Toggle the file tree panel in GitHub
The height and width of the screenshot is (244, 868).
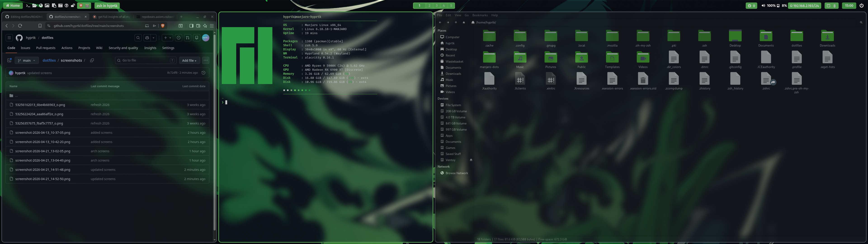point(9,60)
